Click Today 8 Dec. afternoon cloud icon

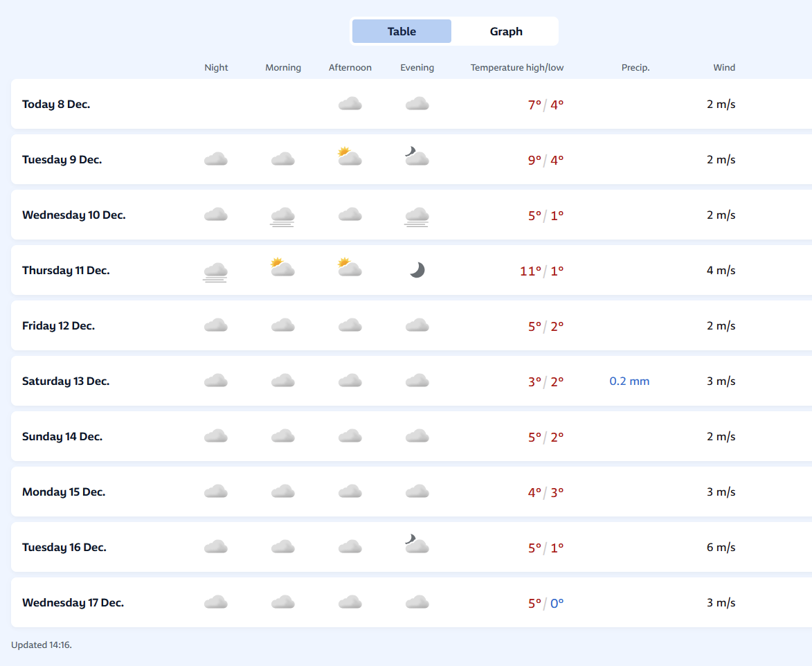tap(350, 104)
